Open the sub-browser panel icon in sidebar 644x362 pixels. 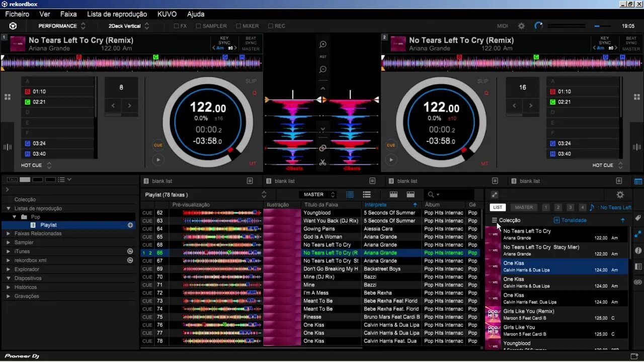click(638, 266)
